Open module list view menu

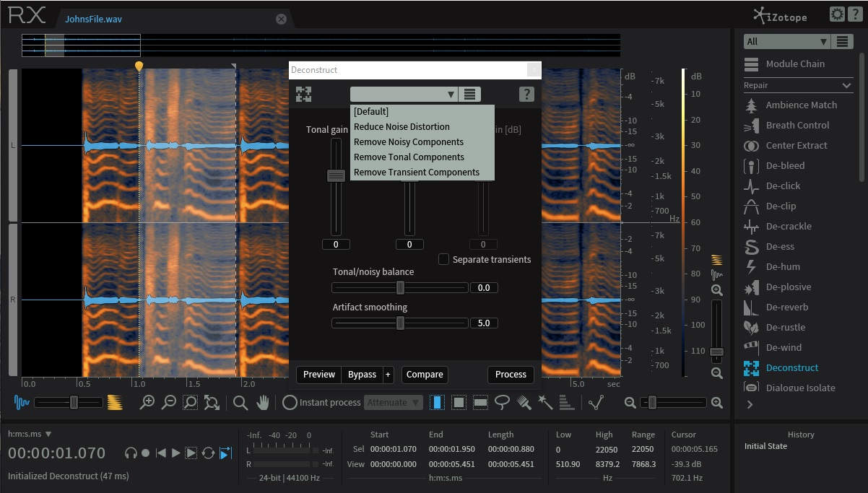[842, 41]
